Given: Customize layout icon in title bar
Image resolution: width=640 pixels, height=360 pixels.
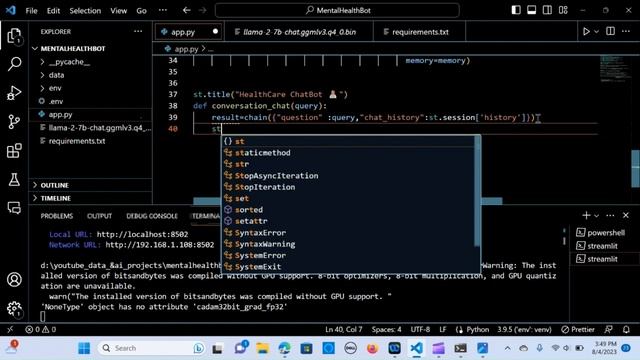Looking at the screenshot, I should [563, 10].
